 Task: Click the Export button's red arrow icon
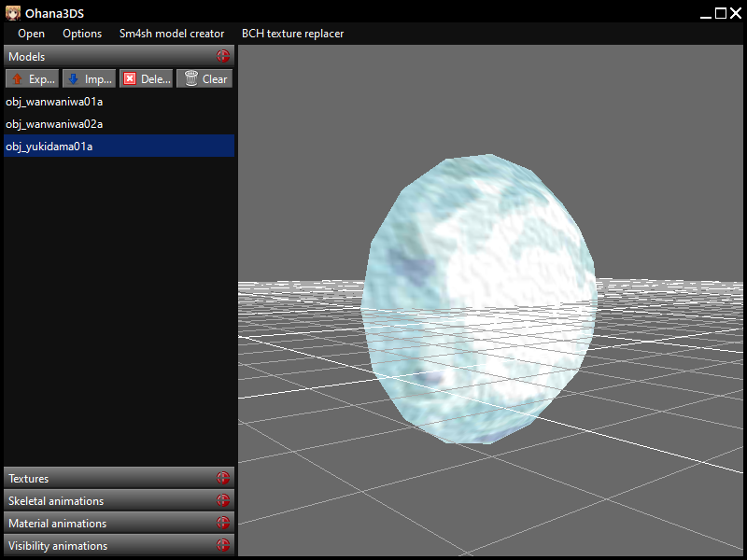(x=17, y=79)
